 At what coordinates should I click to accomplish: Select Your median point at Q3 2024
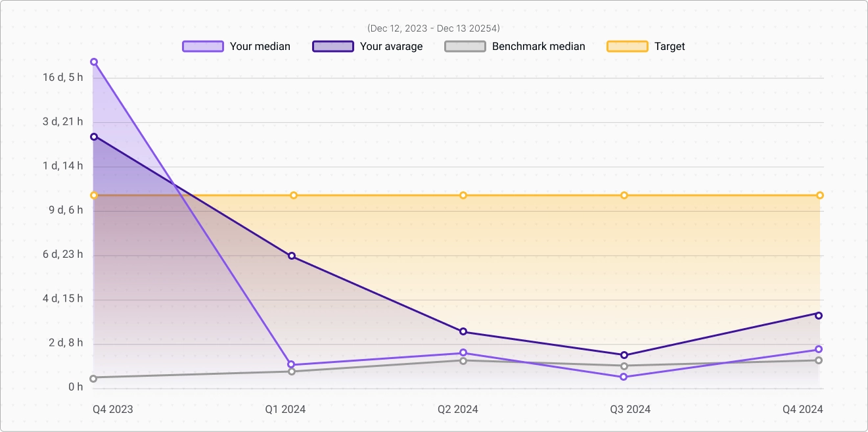(624, 377)
